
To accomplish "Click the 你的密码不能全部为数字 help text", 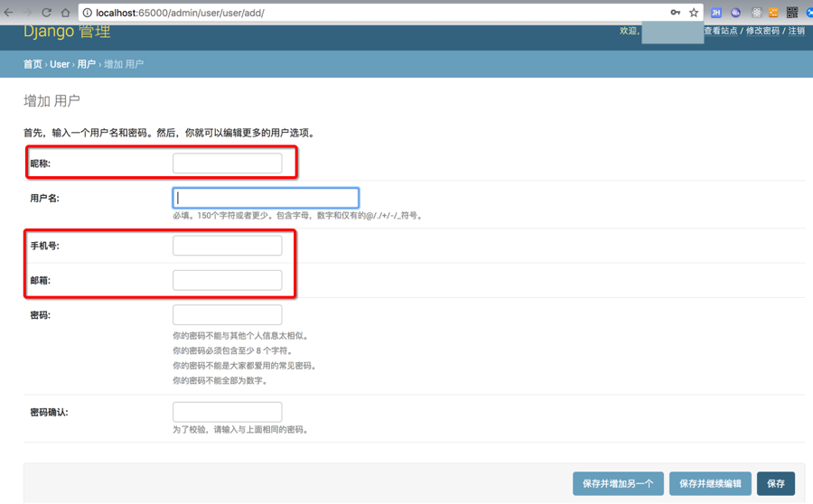I will click(221, 380).
